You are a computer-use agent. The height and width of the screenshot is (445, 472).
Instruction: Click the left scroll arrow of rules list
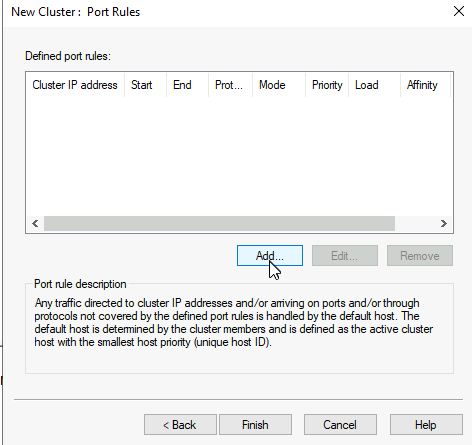(x=35, y=223)
